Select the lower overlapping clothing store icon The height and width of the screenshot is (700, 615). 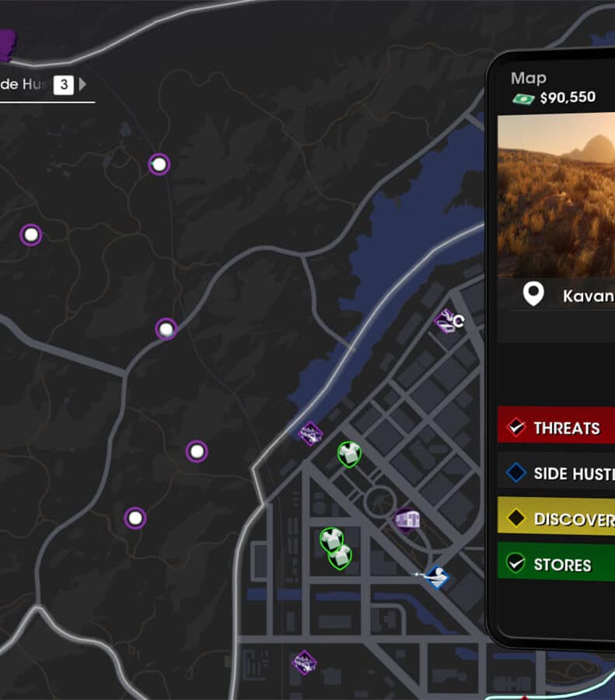341,557
